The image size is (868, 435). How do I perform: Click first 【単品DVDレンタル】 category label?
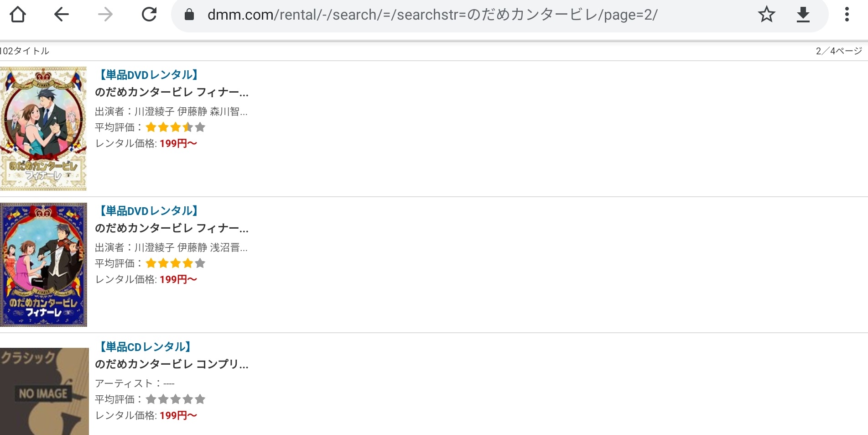click(x=149, y=75)
